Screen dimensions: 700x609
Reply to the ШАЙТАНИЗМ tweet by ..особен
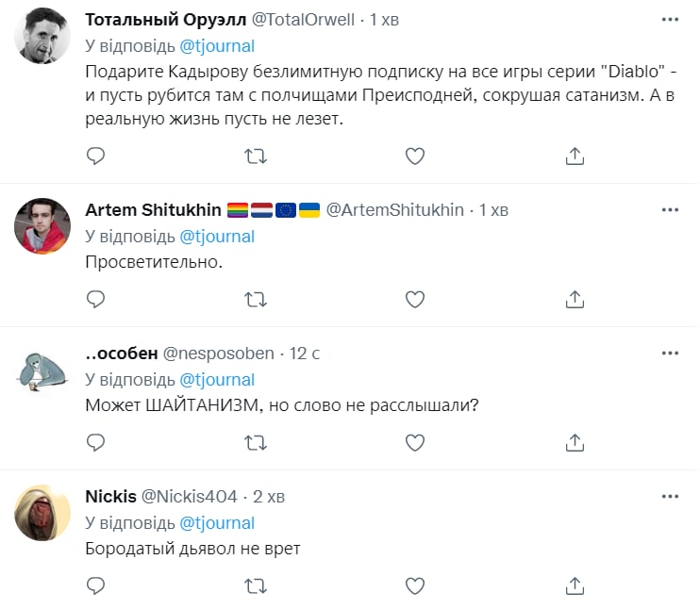click(95, 441)
